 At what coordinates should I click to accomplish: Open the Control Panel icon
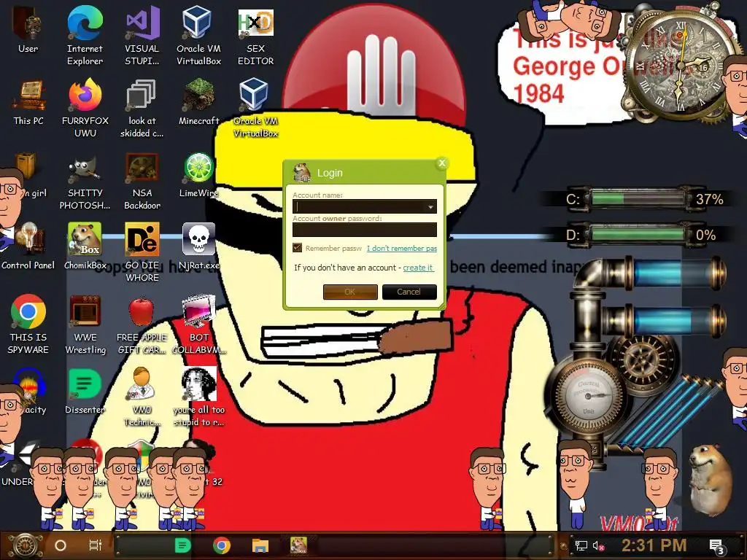coord(28,246)
